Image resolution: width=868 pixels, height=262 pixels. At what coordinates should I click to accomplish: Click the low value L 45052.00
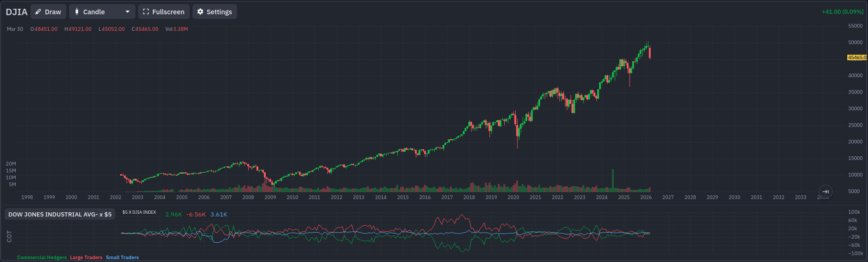112,29
